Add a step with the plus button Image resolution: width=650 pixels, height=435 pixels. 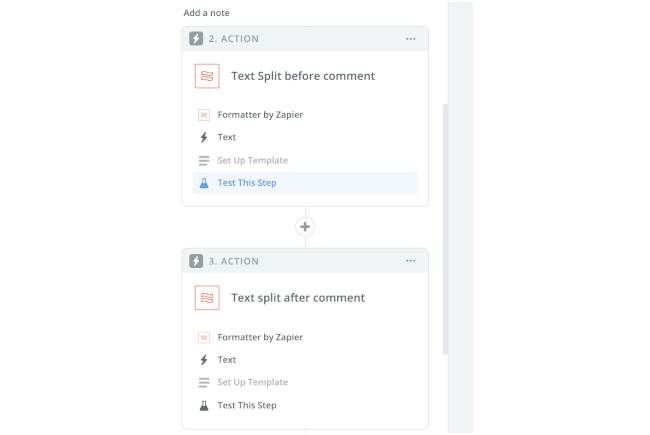[305, 227]
